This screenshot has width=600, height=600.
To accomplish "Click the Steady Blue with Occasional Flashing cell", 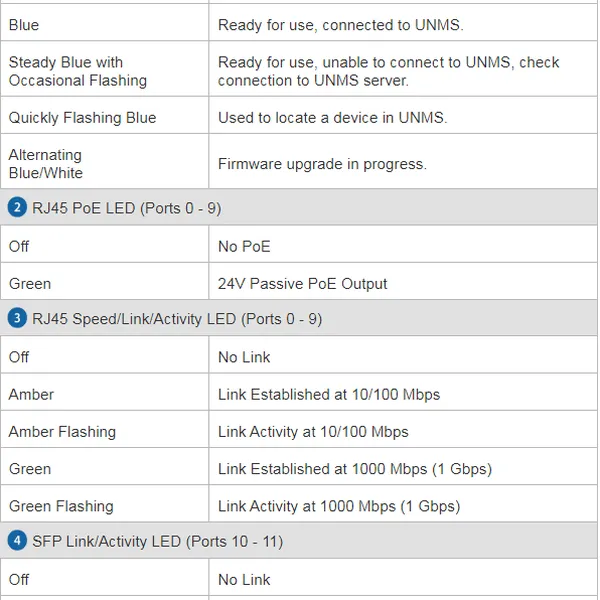I will 78,71.
